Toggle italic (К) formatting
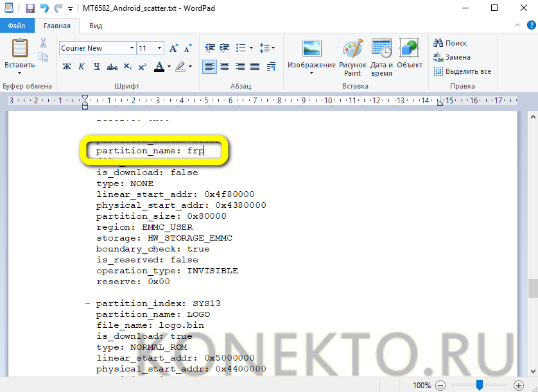Screen dimensions: 538x392 (x=82, y=67)
